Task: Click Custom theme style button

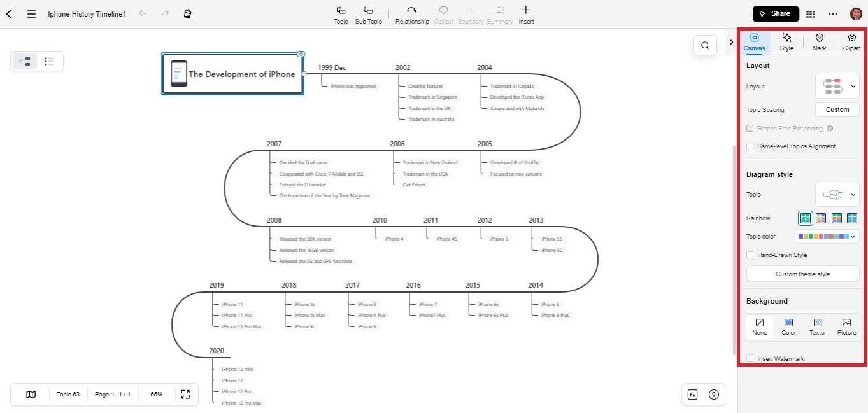Action: pyautogui.click(x=802, y=274)
